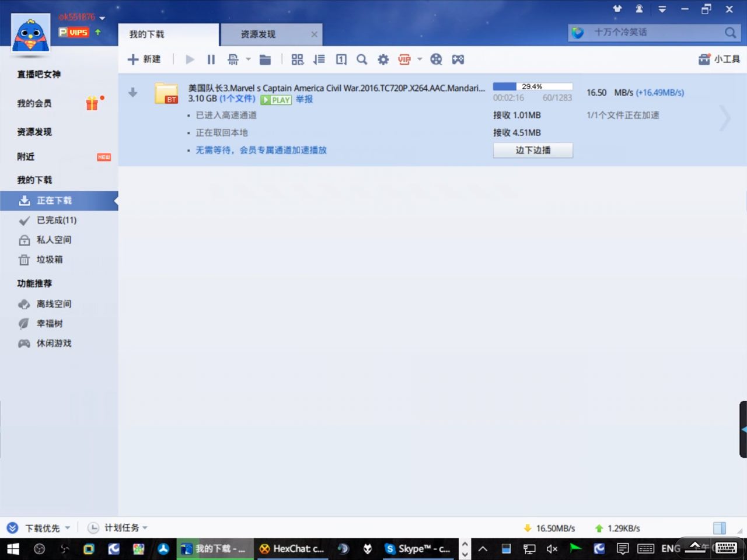Click the game controller toolbar icon
This screenshot has height=560, width=747.
click(x=458, y=60)
